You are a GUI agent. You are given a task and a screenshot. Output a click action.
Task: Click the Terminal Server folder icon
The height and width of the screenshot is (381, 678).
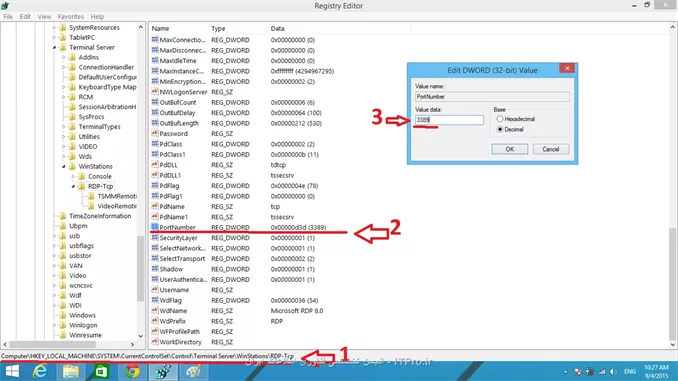click(63, 47)
